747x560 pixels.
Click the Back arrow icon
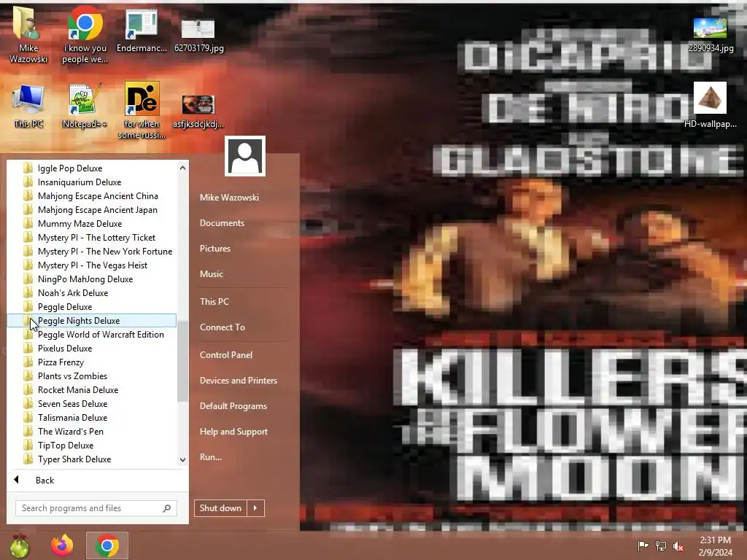pyautogui.click(x=16, y=480)
